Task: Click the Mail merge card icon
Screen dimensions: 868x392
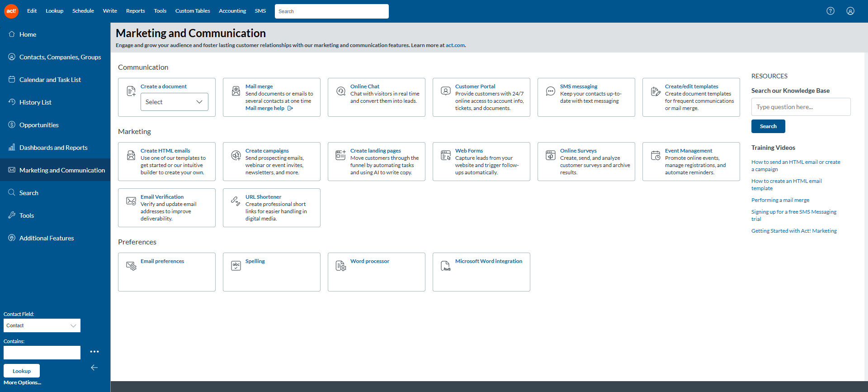Action: [x=236, y=91]
